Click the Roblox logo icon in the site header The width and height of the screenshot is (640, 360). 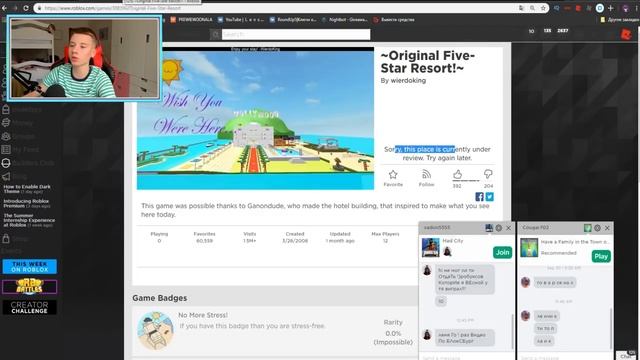[x=626, y=34]
